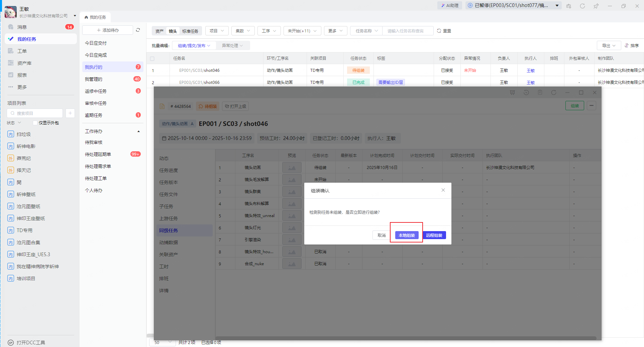
Task: Close the 组装确认 dialog with X
Action: point(443,190)
